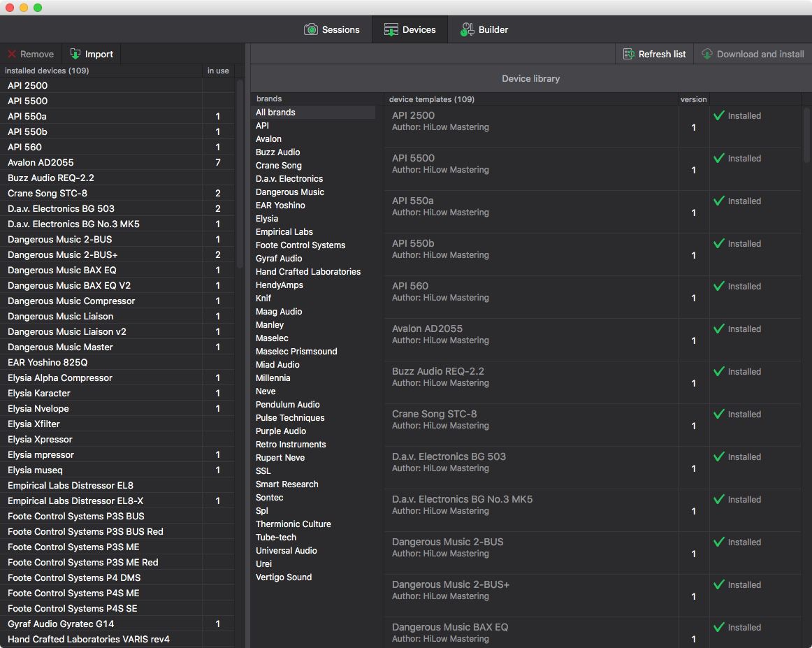Viewport: 812px width, 648px height.
Task: Select the Avalon AD2055 template row
Action: (x=593, y=340)
